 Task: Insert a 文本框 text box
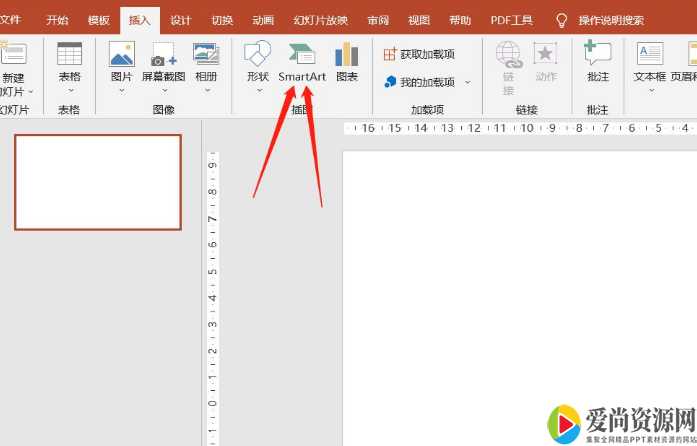(x=650, y=61)
